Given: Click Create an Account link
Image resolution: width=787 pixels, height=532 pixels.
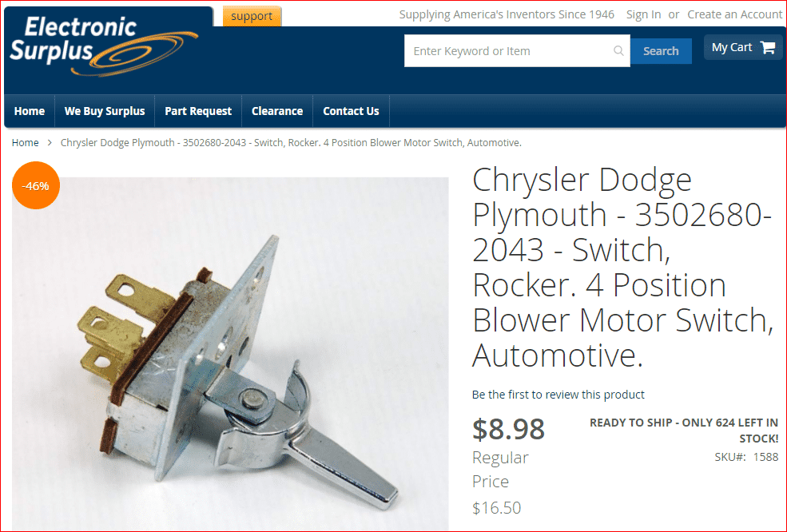Looking at the screenshot, I should 735,14.
